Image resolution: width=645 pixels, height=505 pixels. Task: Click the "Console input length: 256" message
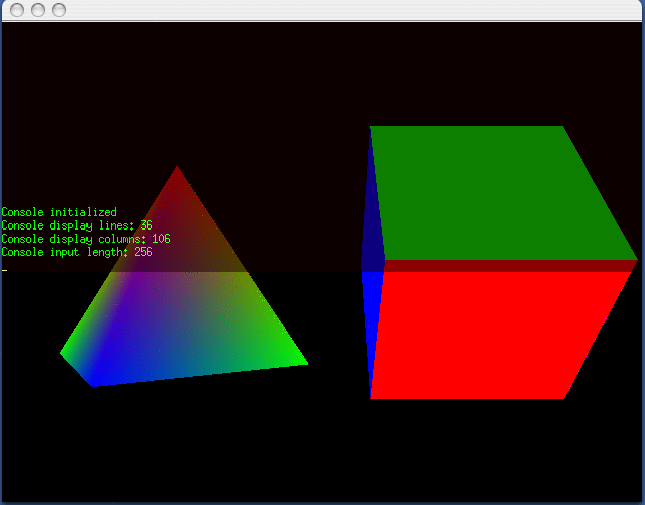click(x=77, y=252)
